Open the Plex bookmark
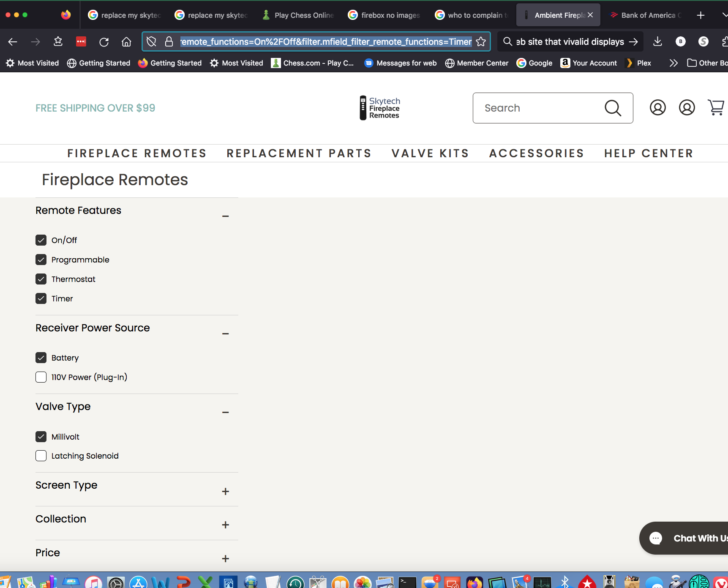 (x=638, y=63)
